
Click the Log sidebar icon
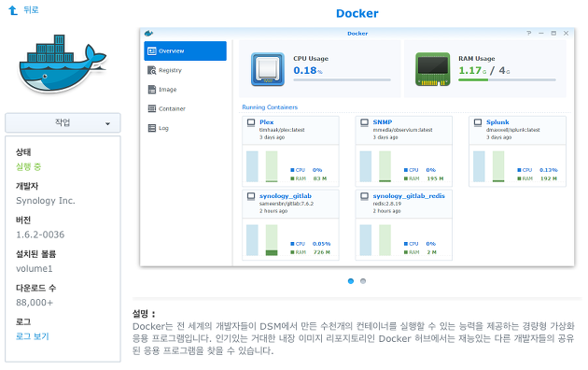151,128
